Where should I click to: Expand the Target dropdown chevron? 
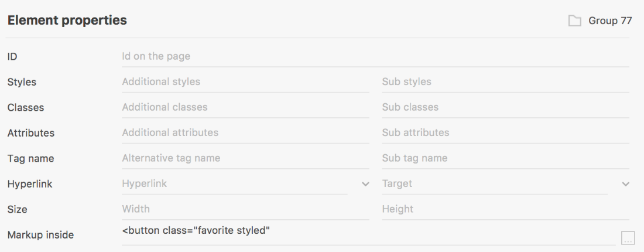click(x=625, y=184)
